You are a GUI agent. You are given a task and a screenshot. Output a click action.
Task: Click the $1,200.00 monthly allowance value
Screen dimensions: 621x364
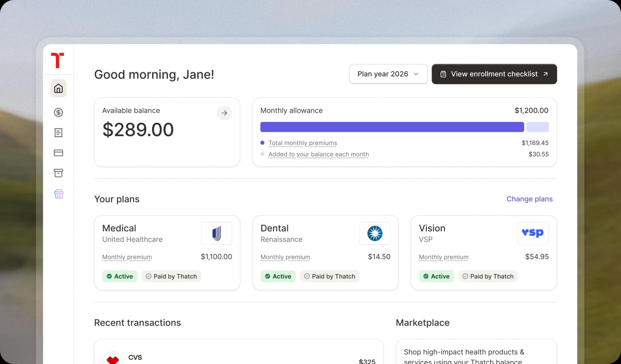click(x=531, y=110)
